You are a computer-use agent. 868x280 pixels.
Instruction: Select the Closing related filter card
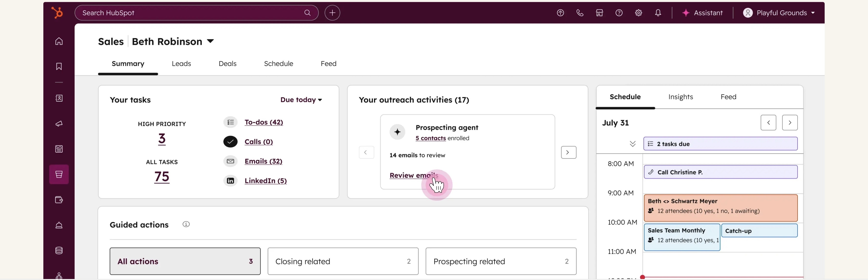pyautogui.click(x=343, y=261)
